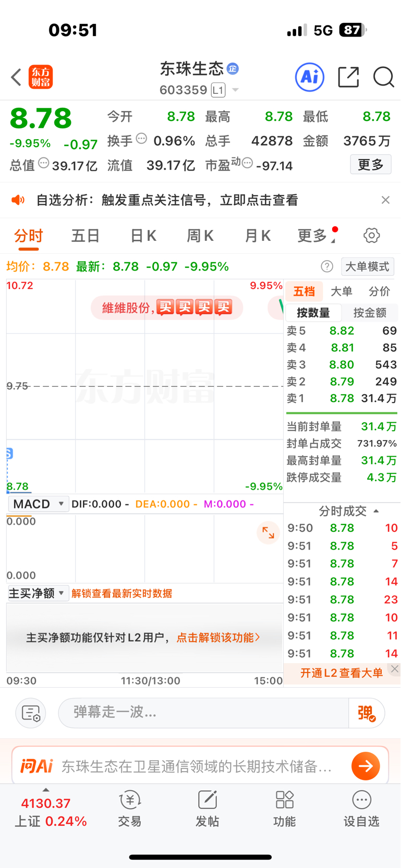Image resolution: width=401 pixels, height=868 pixels.
Task: Tap the verified badge next to 东珠生态
Action: pos(233,68)
